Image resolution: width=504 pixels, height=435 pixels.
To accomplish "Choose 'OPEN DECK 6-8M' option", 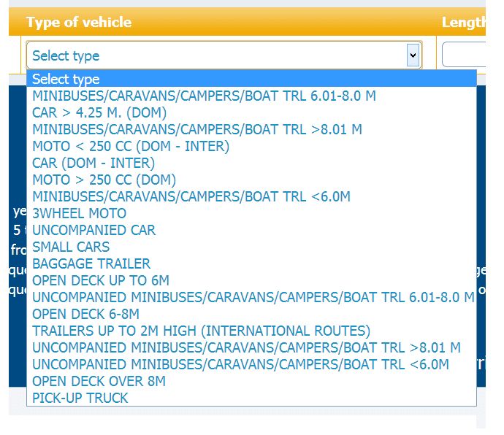I will click(x=85, y=314).
